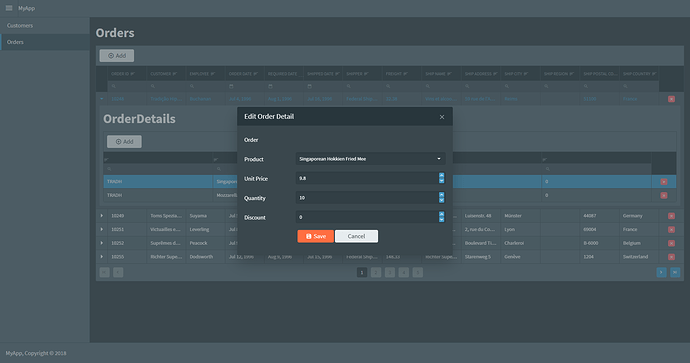The image size is (690, 363).
Task: Expand order row 10252
Action: pos(102,243)
